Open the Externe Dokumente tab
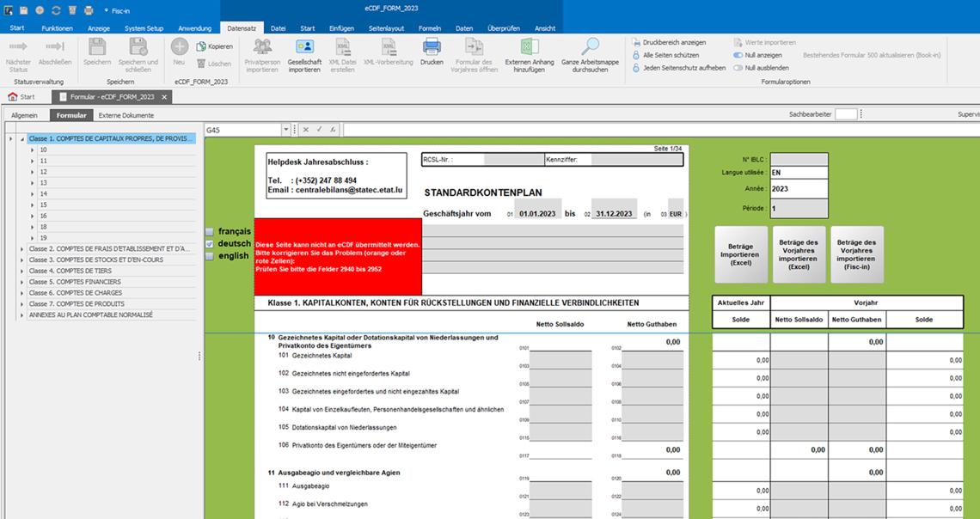 [126, 115]
